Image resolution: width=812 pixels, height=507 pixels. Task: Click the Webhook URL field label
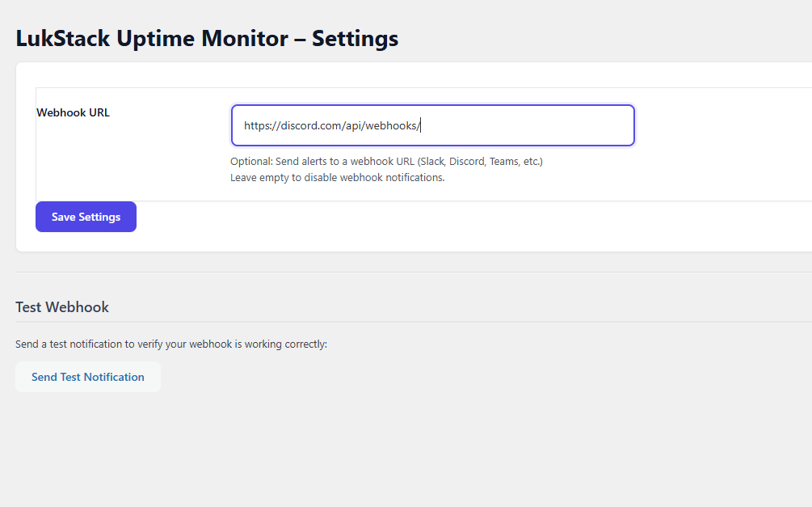tap(73, 112)
